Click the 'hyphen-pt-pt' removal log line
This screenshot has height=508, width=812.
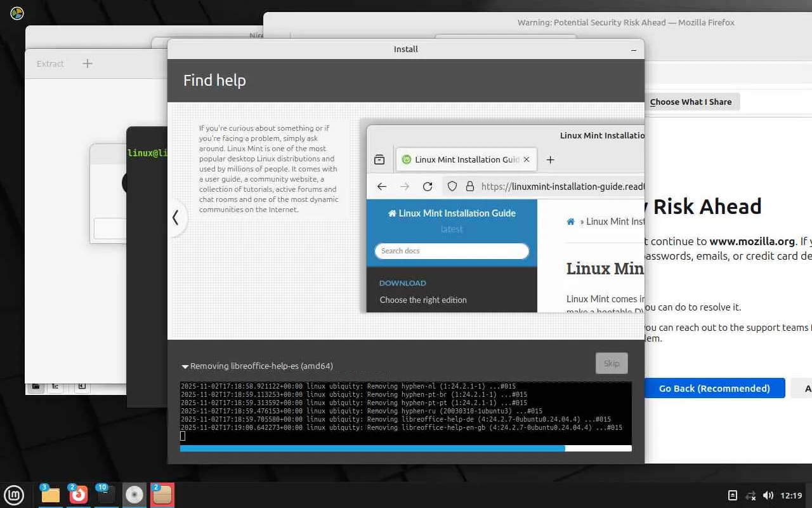pos(354,403)
